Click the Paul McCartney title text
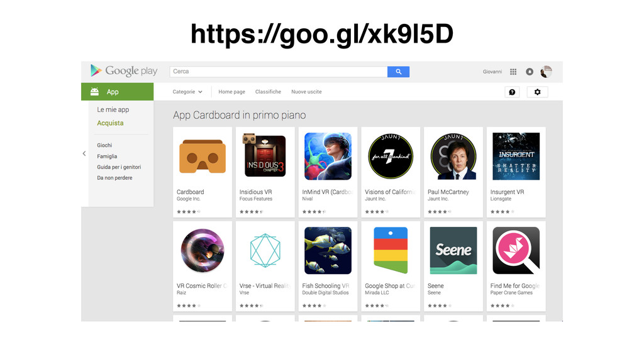644x362 pixels. pos(448,192)
